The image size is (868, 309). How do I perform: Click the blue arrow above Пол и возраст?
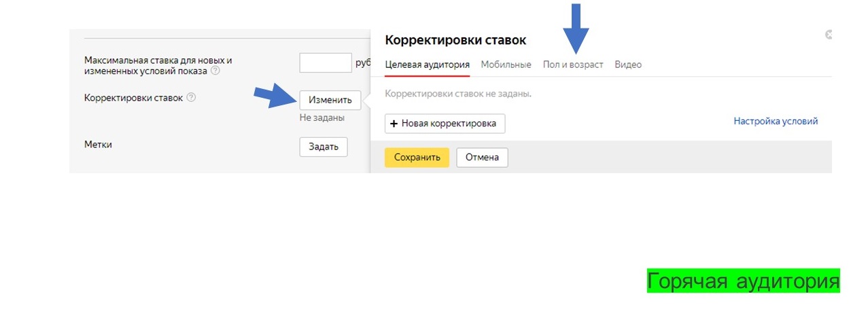[575, 27]
